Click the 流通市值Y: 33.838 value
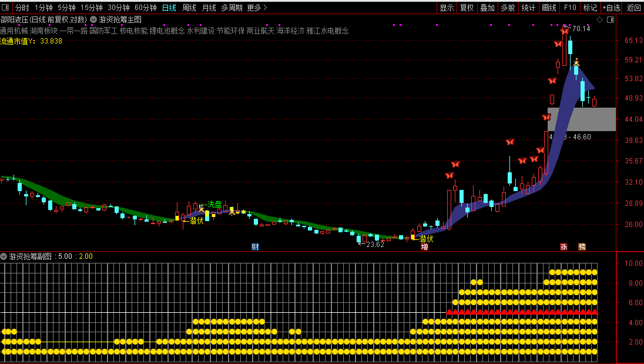Image resolution: width=644 pixels, height=364 pixels. click(x=31, y=41)
